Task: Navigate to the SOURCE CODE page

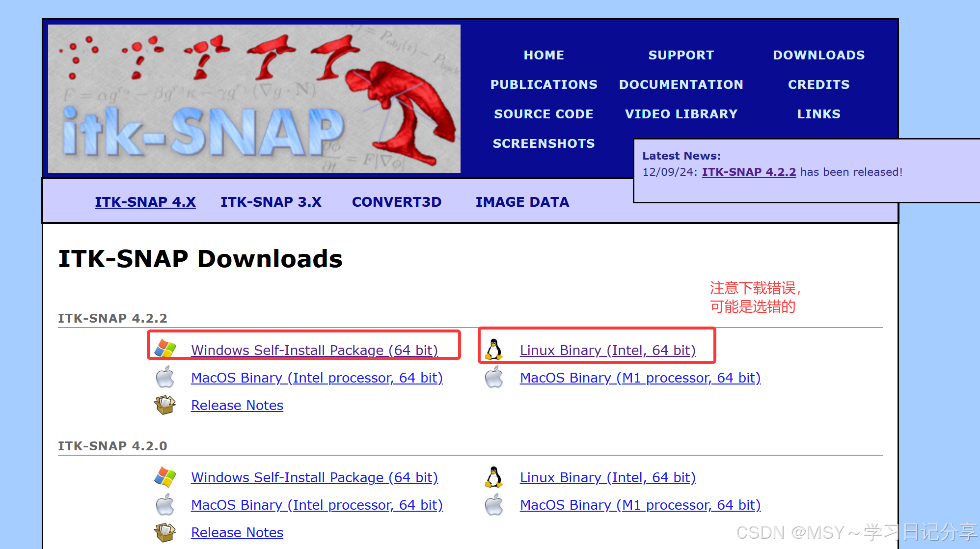Action: 544,114
